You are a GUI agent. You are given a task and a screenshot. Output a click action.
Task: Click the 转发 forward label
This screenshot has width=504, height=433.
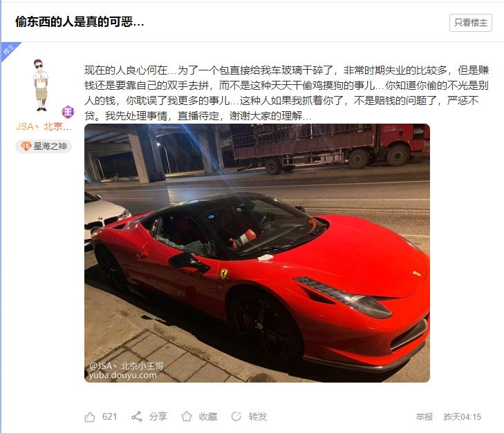(258, 416)
